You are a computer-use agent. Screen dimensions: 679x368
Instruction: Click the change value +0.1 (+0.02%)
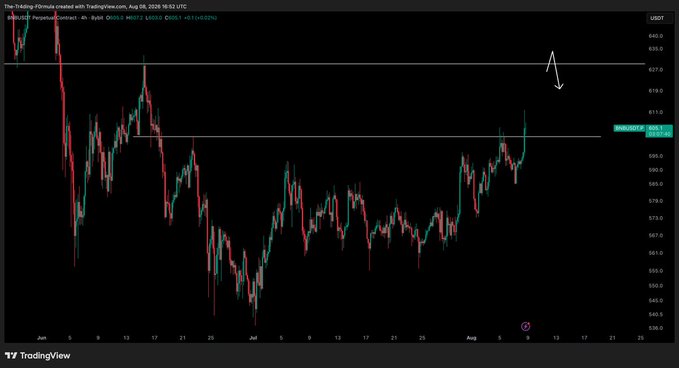(x=200, y=18)
